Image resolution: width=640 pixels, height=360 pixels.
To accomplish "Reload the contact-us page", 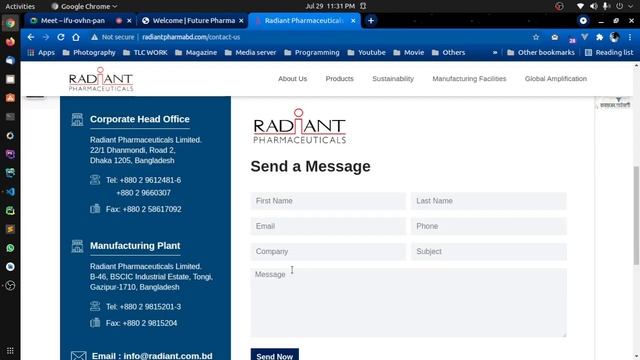I will (x=61, y=37).
